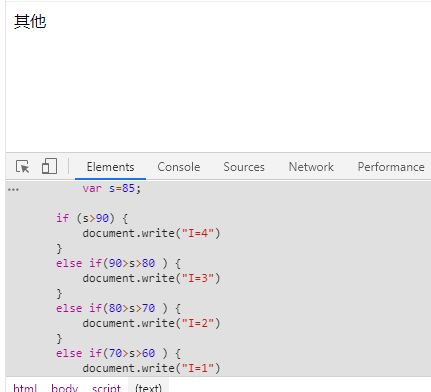Image resolution: width=431 pixels, height=392 pixels.
Task: Click the line document.write("I=4")
Action: point(151,233)
